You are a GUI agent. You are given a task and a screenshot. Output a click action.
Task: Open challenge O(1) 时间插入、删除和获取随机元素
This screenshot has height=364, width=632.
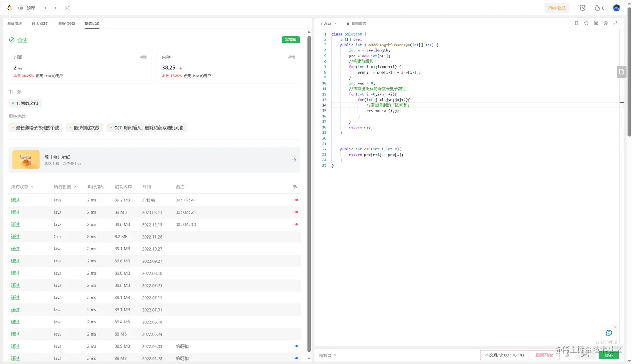click(147, 128)
